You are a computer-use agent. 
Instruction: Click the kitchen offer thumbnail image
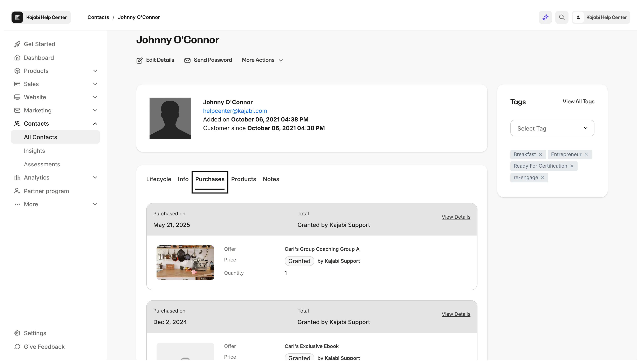(185, 262)
